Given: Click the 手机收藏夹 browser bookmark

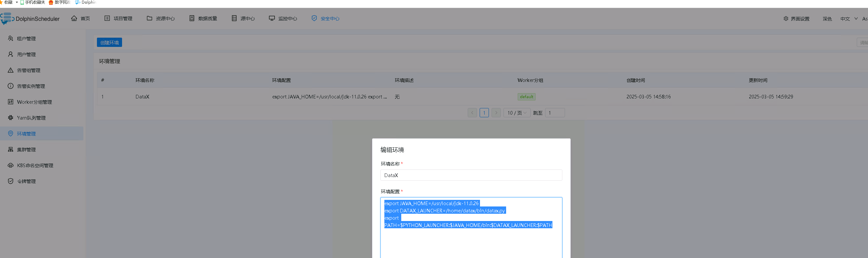Looking at the screenshot, I should (x=33, y=2).
